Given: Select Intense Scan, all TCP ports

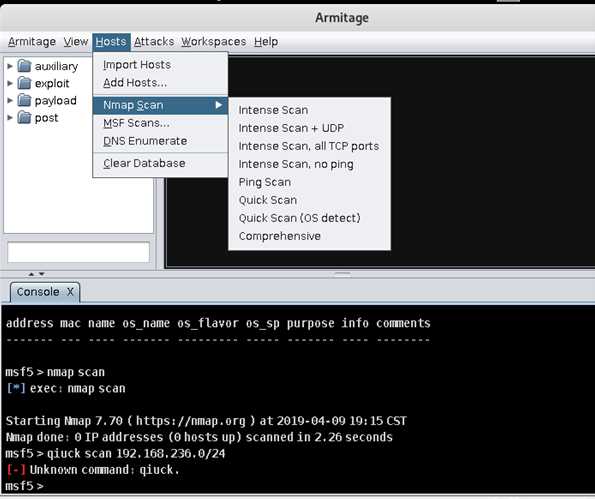Looking at the screenshot, I should click(309, 146).
